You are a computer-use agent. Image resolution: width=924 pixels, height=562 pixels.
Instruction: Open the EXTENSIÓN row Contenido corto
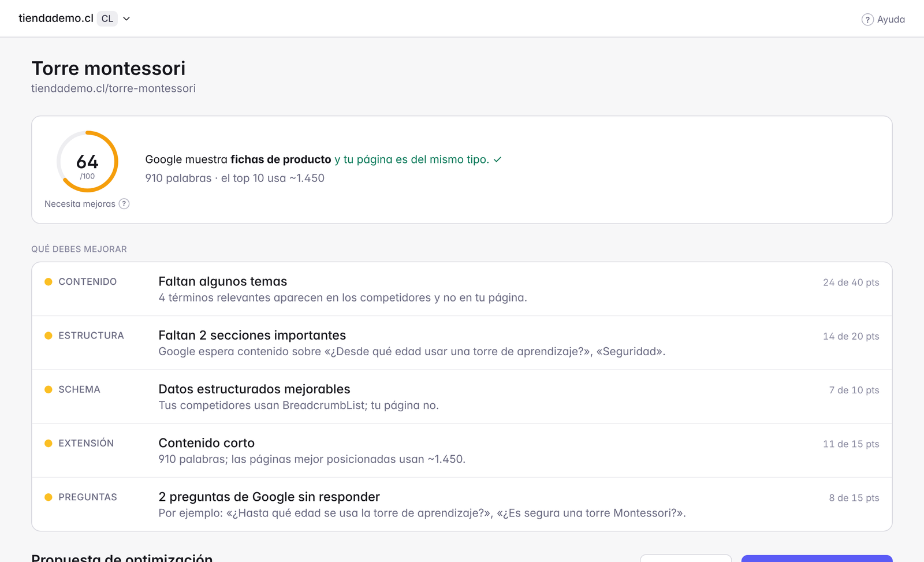point(462,450)
